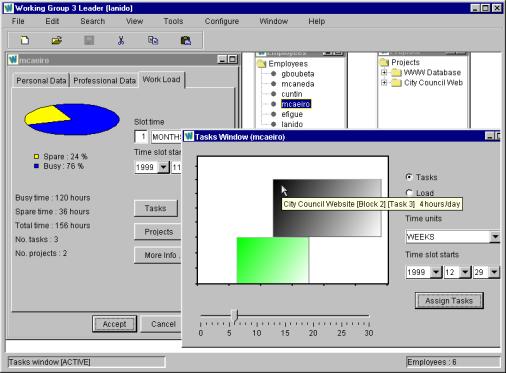Screen dimensions: 506x373
Task: Click the Paste toolbar icon
Action: 186,40
